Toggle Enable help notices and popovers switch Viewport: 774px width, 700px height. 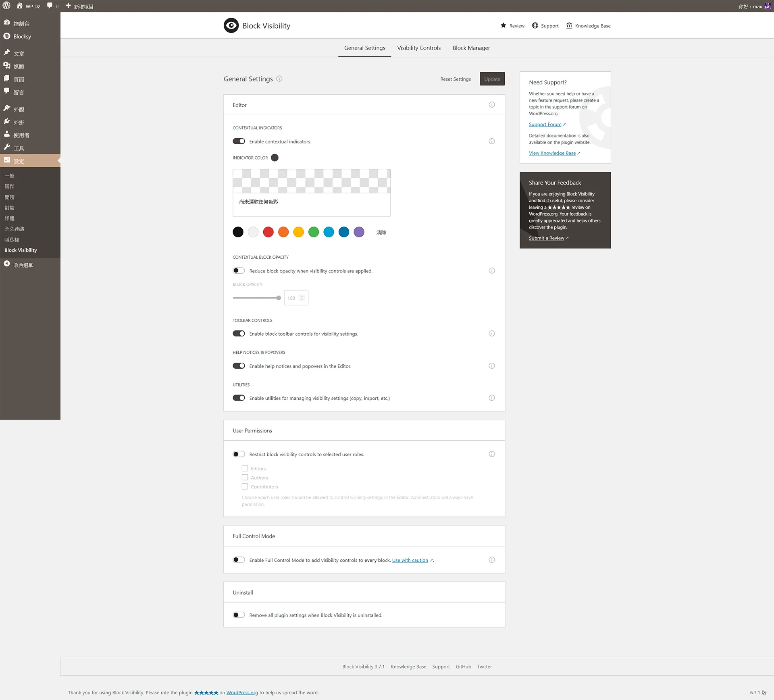point(239,366)
